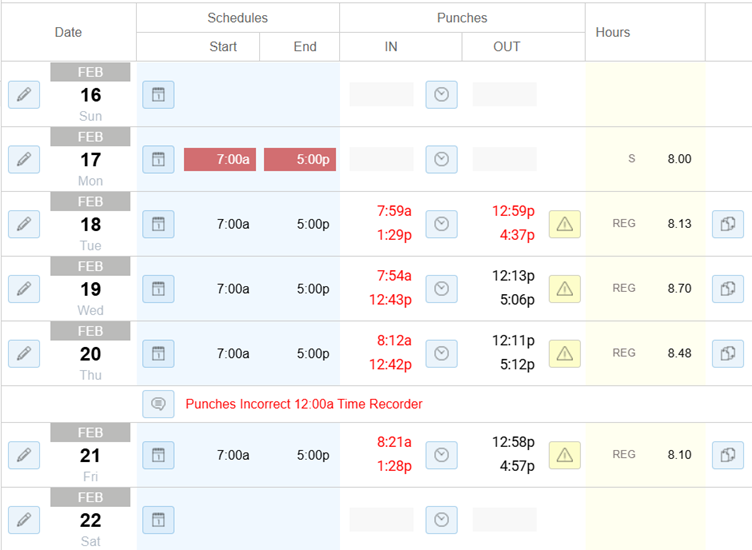Screen dimensions: 752x550
Task: Click the edit pencil for Feb 17
Action: [x=24, y=159]
